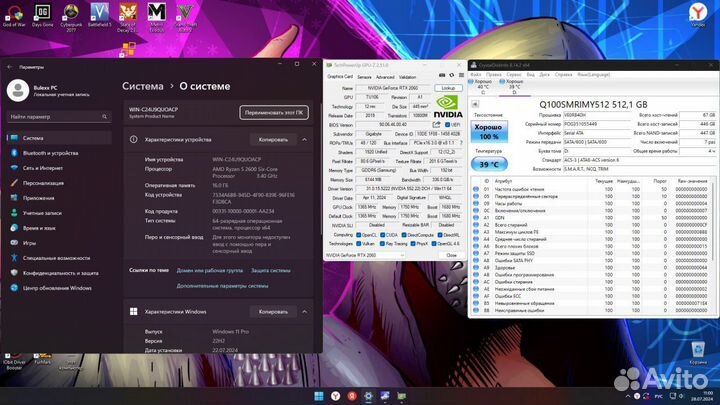Open the State of Decay 2 shortcut
Image resolution: width=720 pixels, height=405 pixels.
(x=128, y=17)
